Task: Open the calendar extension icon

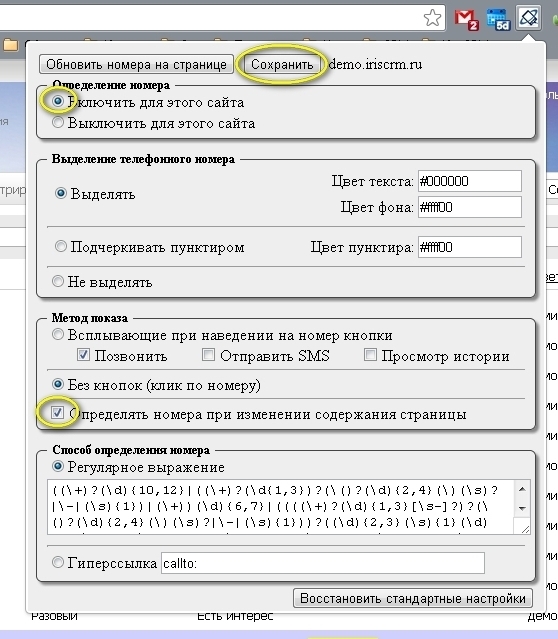Action: [498, 19]
